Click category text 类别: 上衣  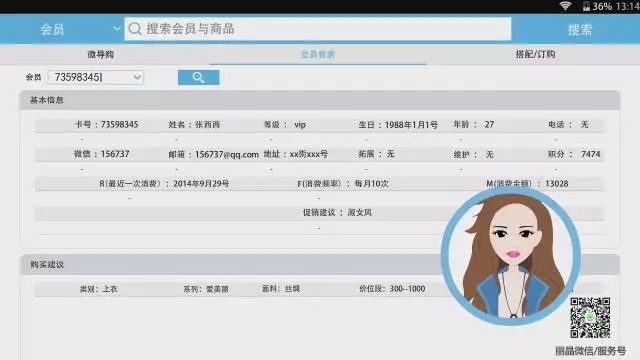[98, 289]
